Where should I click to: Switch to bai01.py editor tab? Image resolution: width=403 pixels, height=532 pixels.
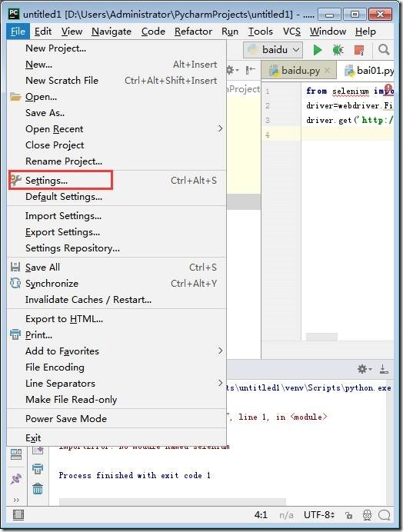[368, 70]
